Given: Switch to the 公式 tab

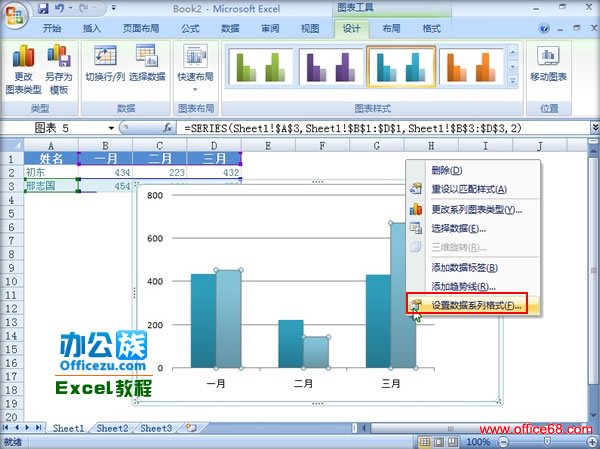Looking at the screenshot, I should tap(191, 28).
